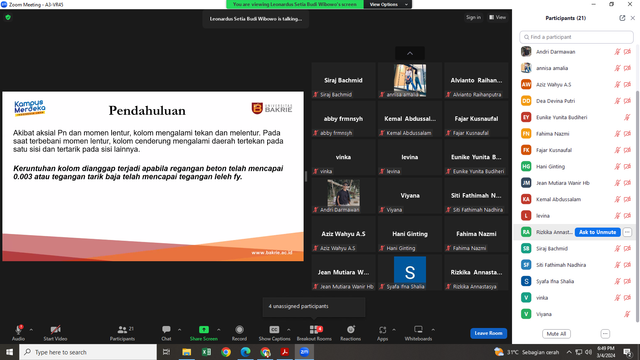Click Aziz Wahyu A.S's video-off icon
The width and height of the screenshot is (640, 360).
(627, 84)
